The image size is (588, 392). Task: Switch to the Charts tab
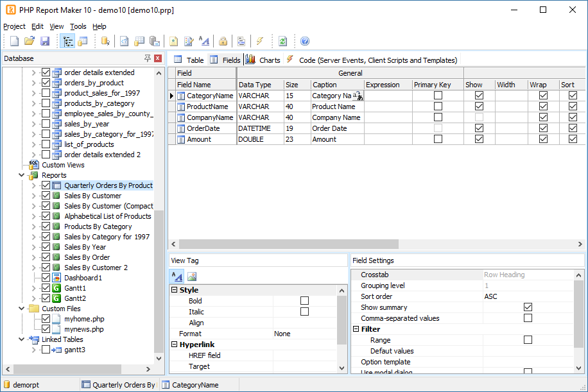(x=263, y=60)
